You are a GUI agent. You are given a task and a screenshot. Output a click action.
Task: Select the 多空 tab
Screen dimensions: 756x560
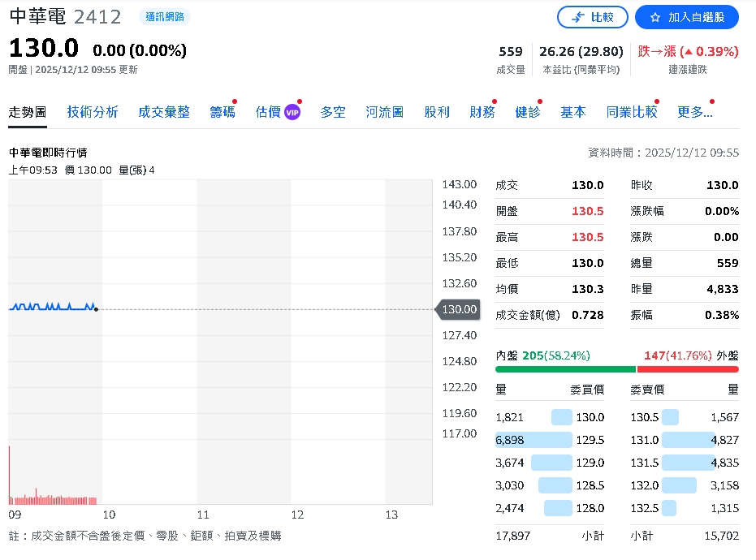[334, 114]
